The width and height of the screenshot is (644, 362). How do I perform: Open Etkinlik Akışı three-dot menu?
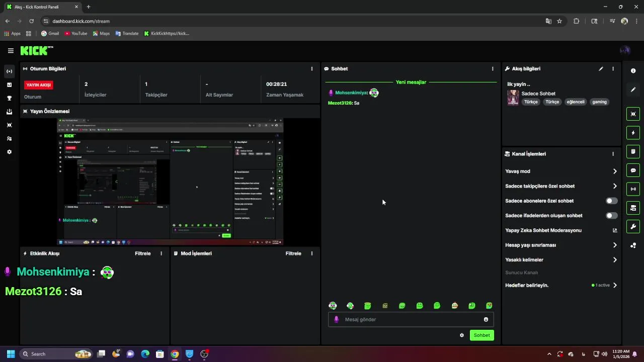click(x=161, y=253)
